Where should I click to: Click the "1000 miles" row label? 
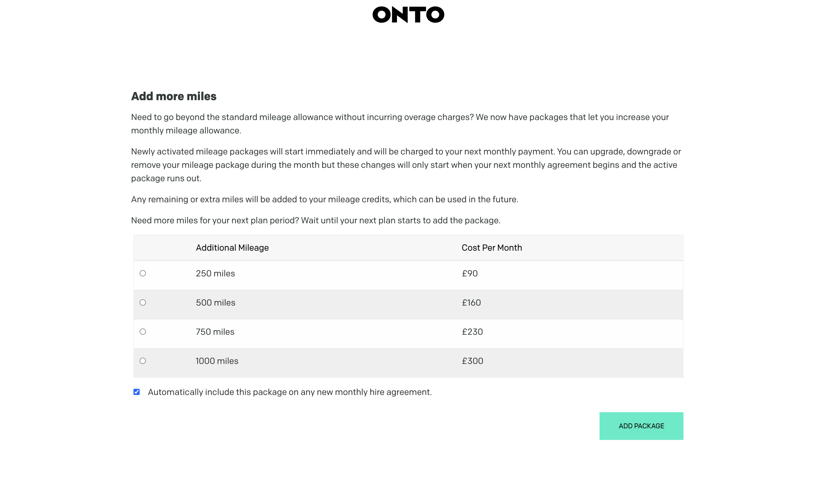[217, 361]
